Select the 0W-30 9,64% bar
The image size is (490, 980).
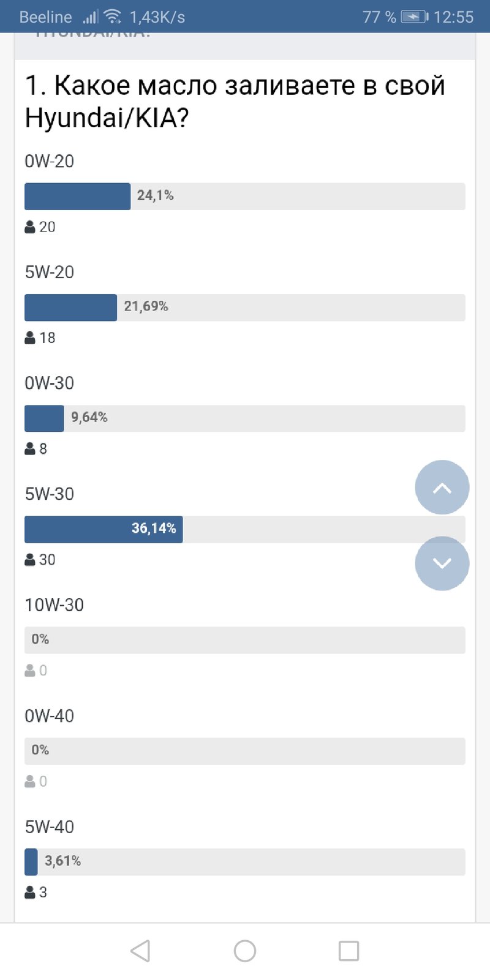245,418
